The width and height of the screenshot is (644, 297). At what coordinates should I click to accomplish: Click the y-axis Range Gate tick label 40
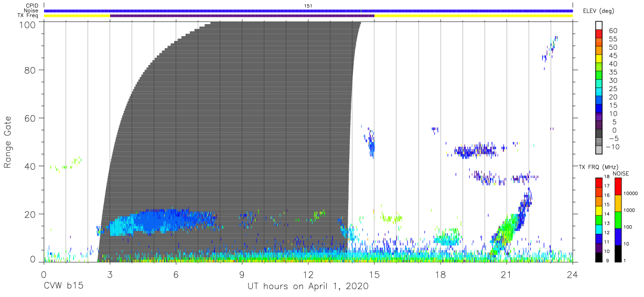coord(30,166)
